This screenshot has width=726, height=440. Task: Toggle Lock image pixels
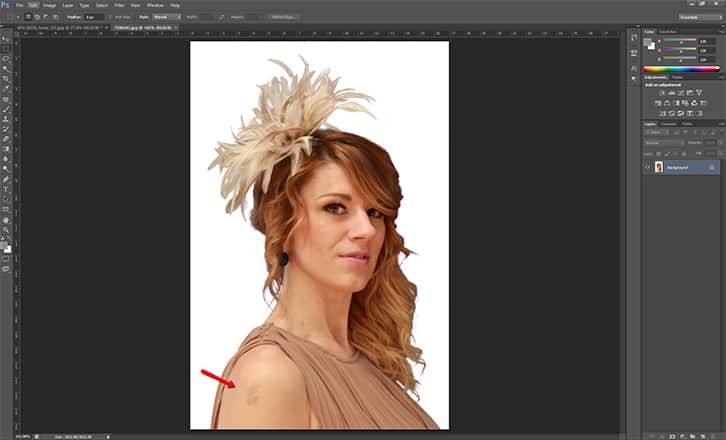(x=667, y=153)
